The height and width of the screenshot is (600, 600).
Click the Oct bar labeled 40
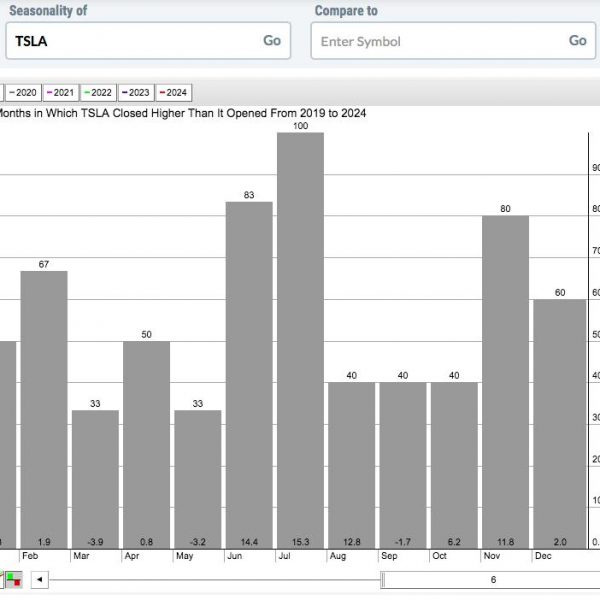click(x=454, y=465)
